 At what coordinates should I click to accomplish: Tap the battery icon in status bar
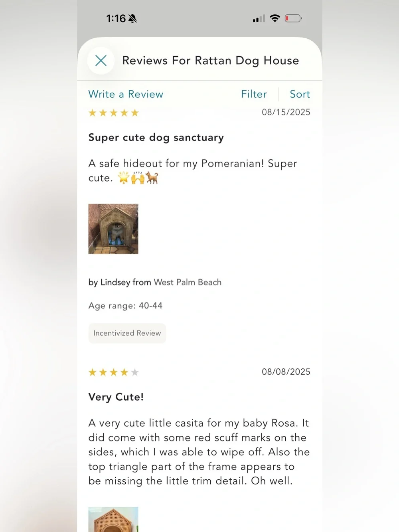click(293, 18)
